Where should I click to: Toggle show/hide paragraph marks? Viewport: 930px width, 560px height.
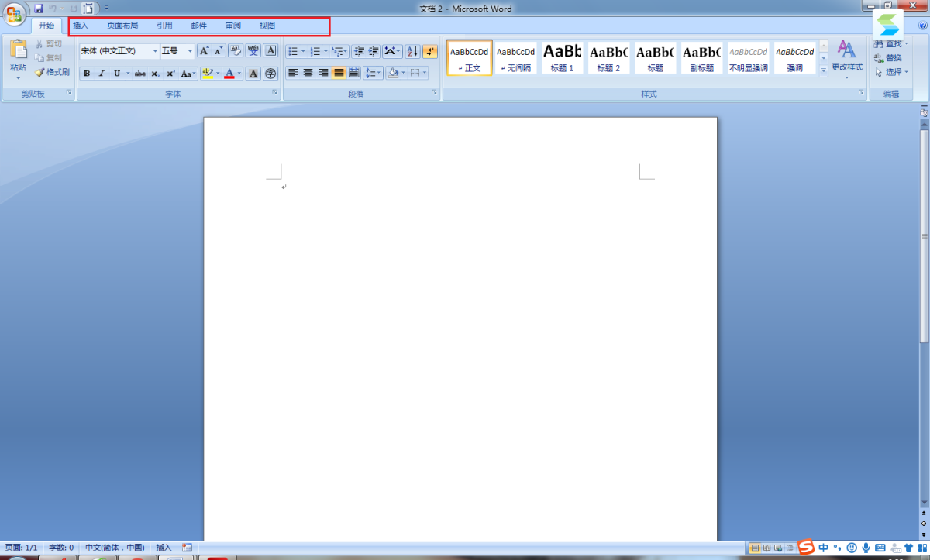[x=430, y=51]
